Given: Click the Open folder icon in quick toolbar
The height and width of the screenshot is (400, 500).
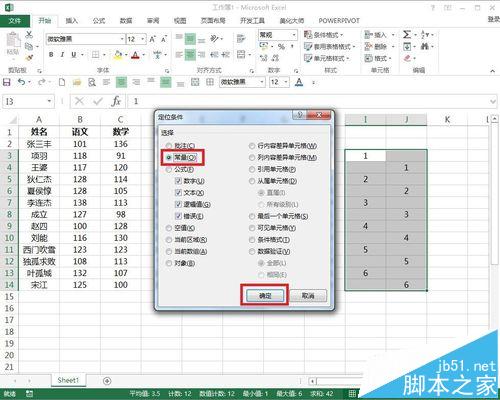Looking at the screenshot, I should [x=77, y=82].
